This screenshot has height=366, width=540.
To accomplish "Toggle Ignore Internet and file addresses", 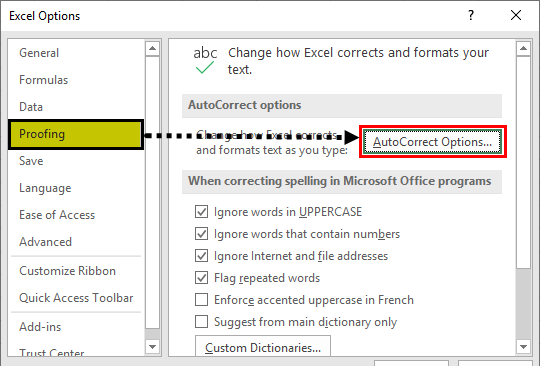I will [x=201, y=256].
